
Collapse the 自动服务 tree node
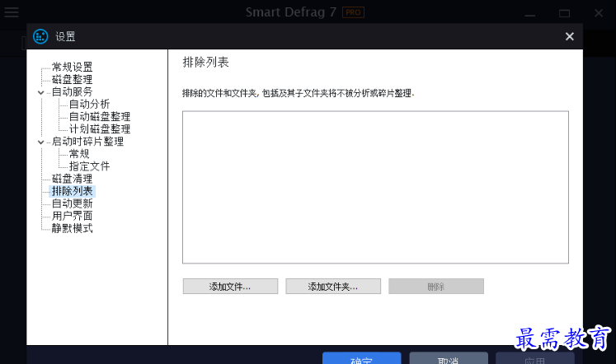[x=41, y=92]
